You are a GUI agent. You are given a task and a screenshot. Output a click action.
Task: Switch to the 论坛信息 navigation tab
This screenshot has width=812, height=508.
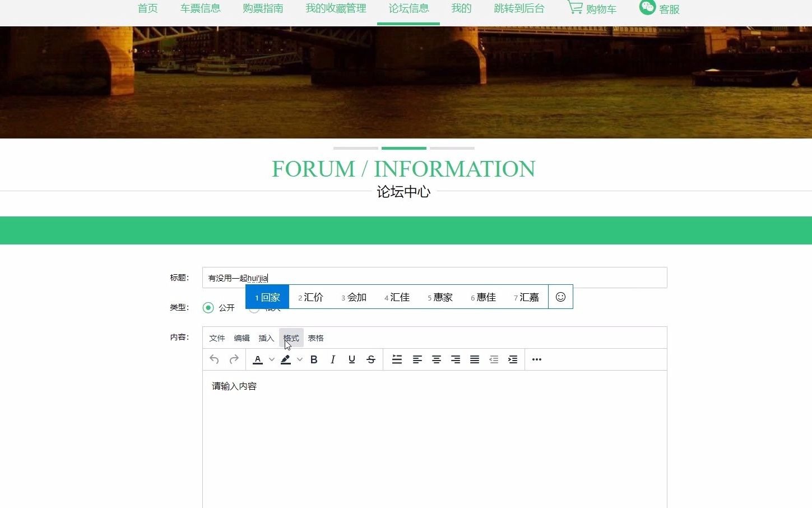(409, 8)
